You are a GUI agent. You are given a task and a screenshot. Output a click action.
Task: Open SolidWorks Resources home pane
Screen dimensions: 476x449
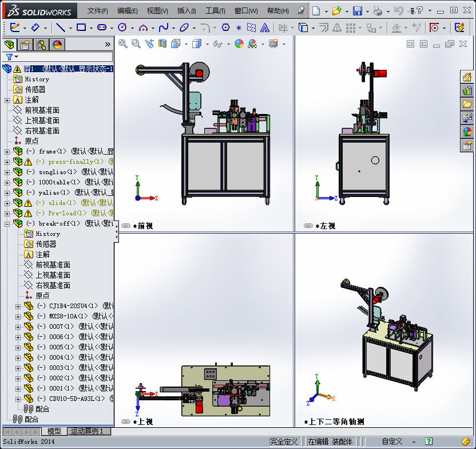pyautogui.click(x=467, y=77)
